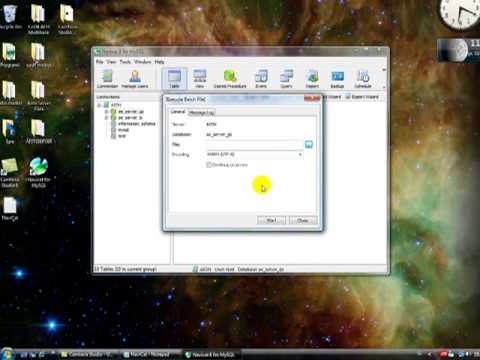Image resolution: width=480 pixels, height=360 pixels.
Task: Select the Query toolbar icon
Action: tap(286, 79)
